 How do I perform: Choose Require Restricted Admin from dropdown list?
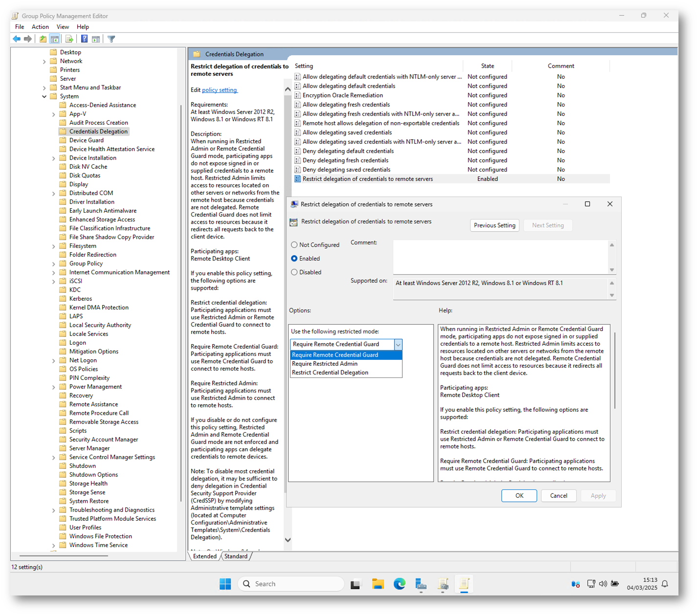[325, 364]
